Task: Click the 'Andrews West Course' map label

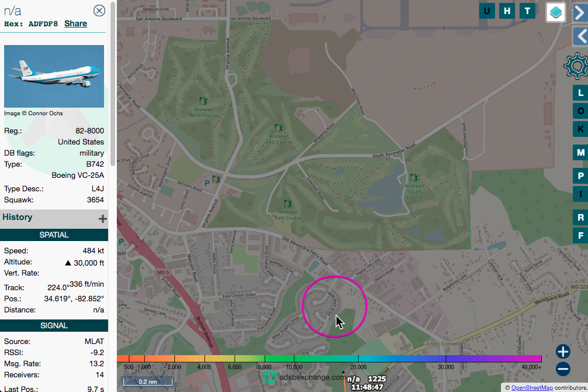Action: coord(203,112)
